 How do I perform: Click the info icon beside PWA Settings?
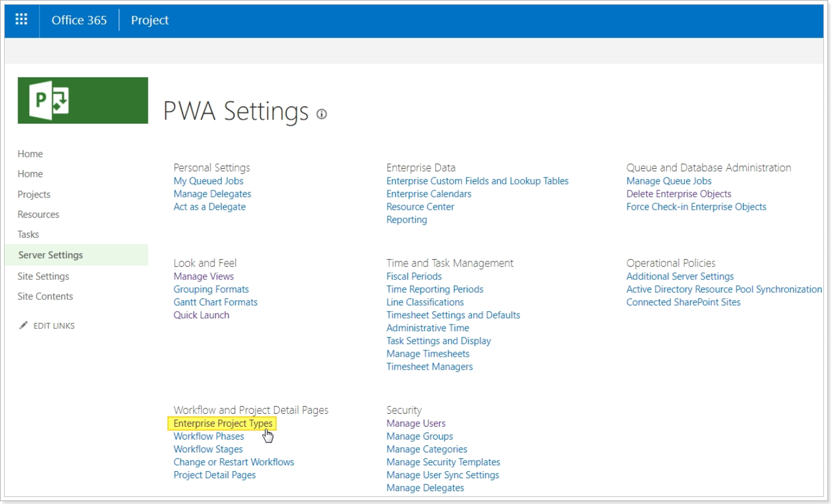click(x=321, y=114)
